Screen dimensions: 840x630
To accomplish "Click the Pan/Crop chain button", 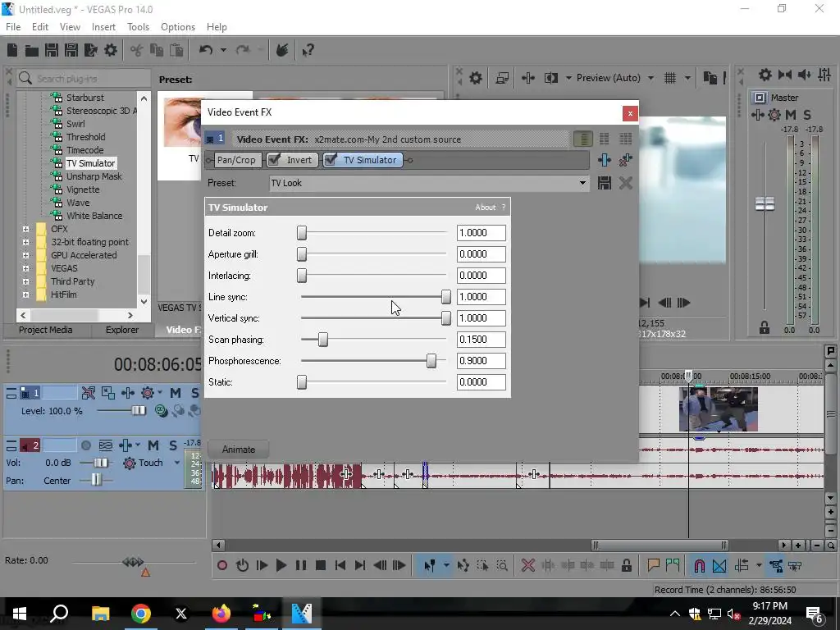I will point(236,160).
